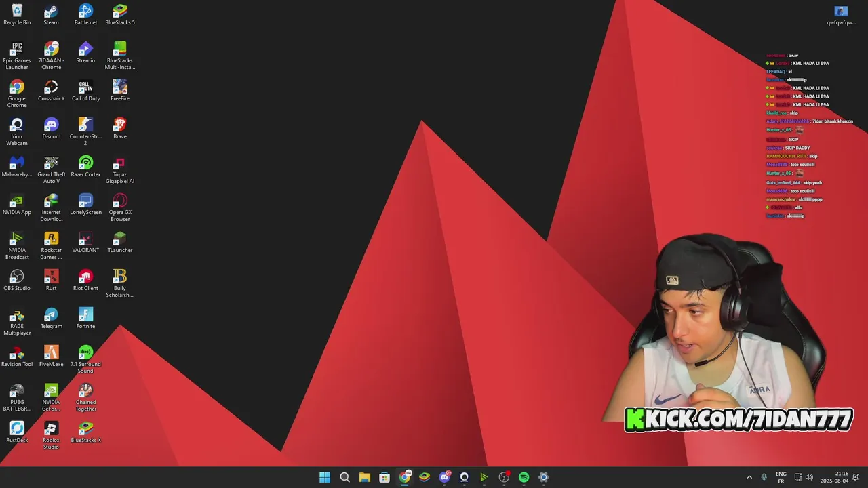The width and height of the screenshot is (868, 488).
Task: Select the LonelyScreen desktop icon
Action: pyautogui.click(x=85, y=205)
